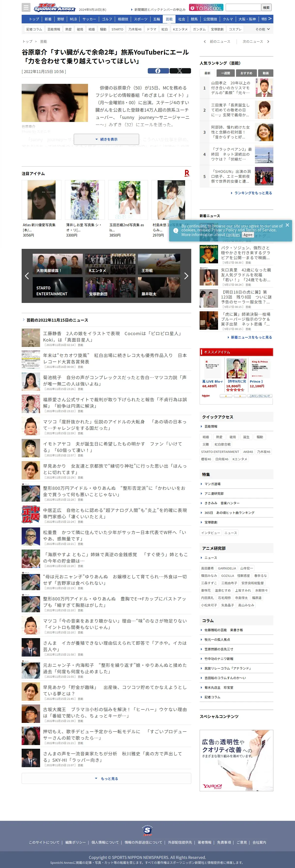Open マンガ道場 feature link
Screen dimensions: 295x868
(x=212, y=484)
